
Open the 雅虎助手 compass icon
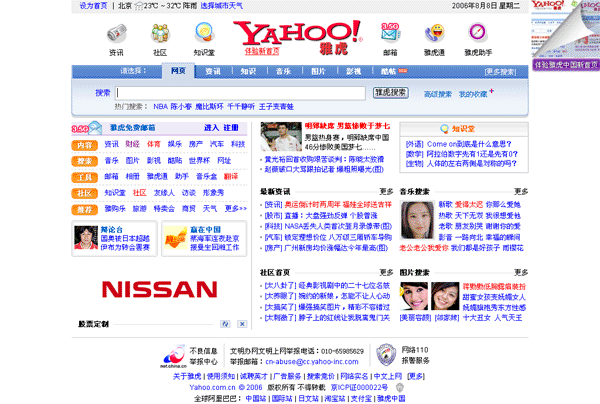(x=478, y=33)
